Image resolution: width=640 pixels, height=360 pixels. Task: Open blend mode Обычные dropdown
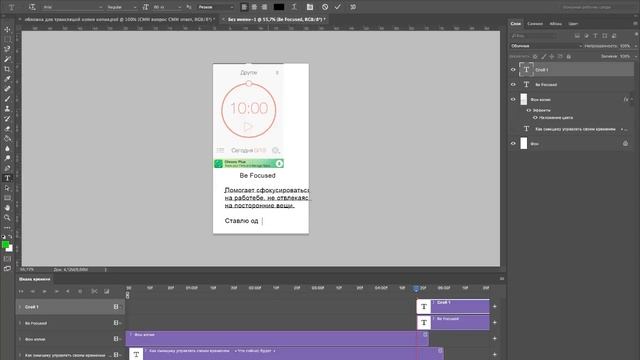(546, 46)
